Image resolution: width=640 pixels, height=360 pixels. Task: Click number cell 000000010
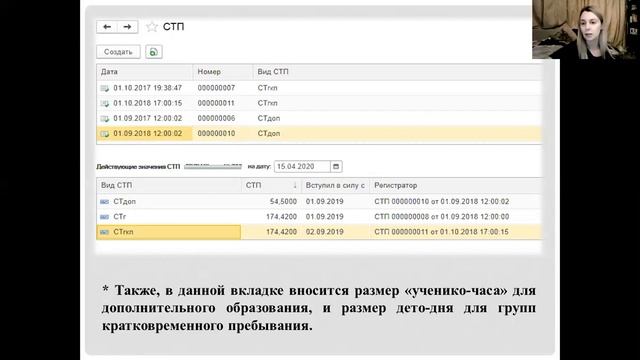click(x=216, y=133)
